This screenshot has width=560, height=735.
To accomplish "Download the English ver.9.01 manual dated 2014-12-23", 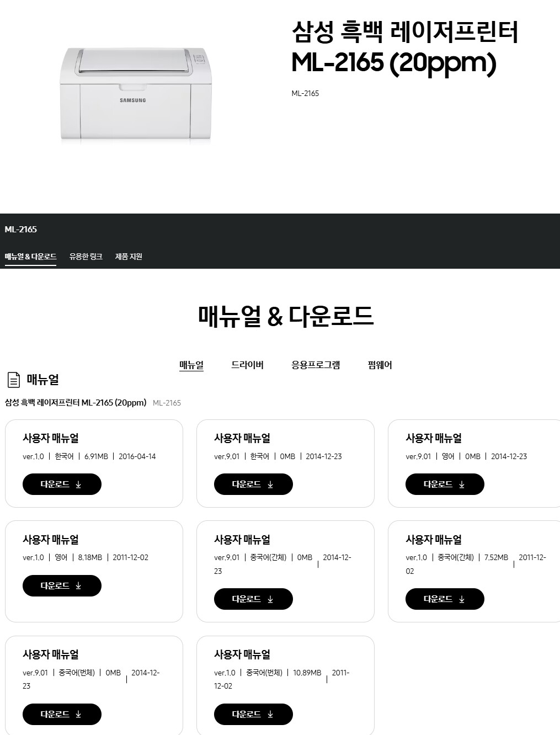I will coord(445,484).
